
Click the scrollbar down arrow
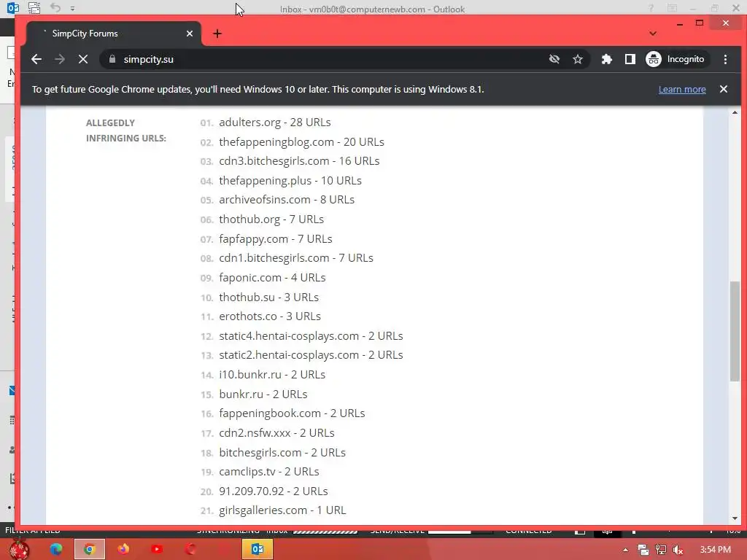[x=735, y=518]
